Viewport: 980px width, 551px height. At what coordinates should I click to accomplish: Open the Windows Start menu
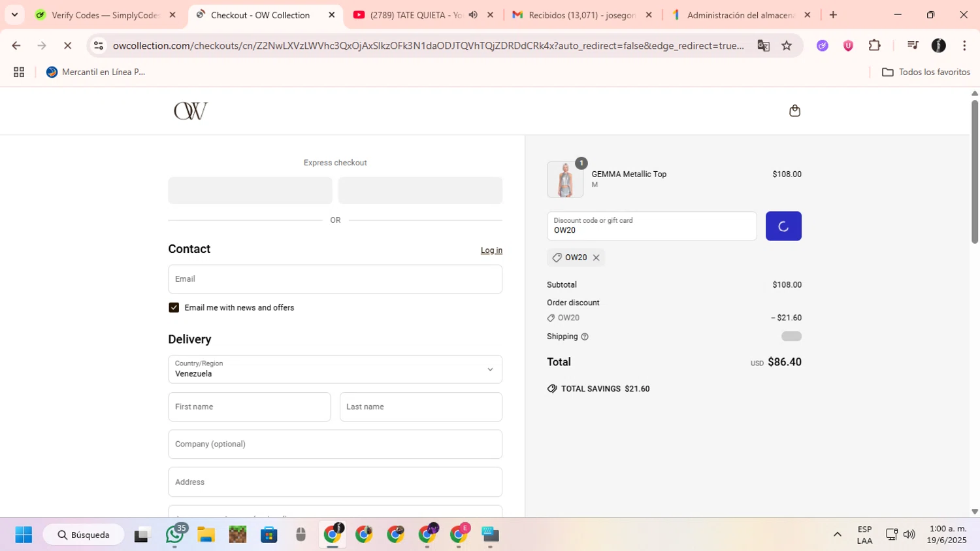(x=24, y=535)
